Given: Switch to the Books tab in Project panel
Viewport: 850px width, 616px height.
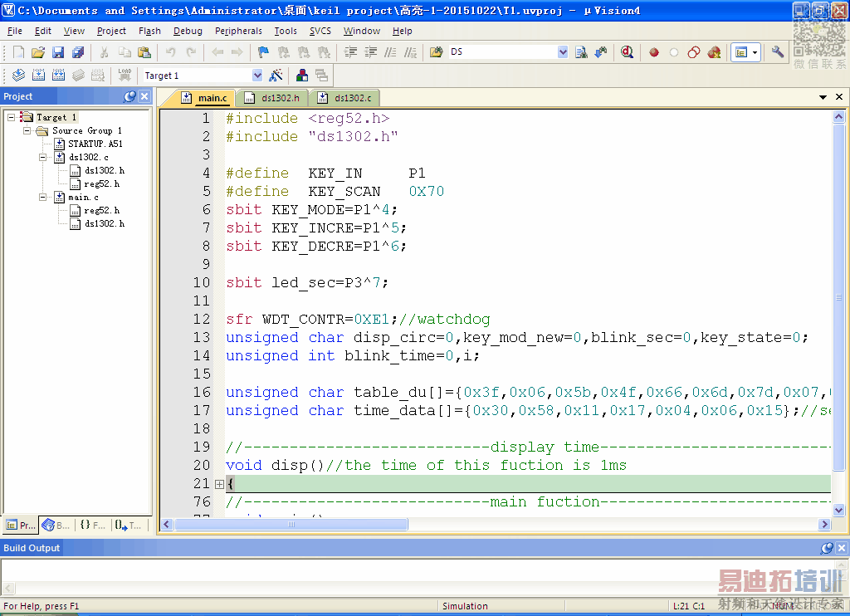Looking at the screenshot, I should 56,525.
